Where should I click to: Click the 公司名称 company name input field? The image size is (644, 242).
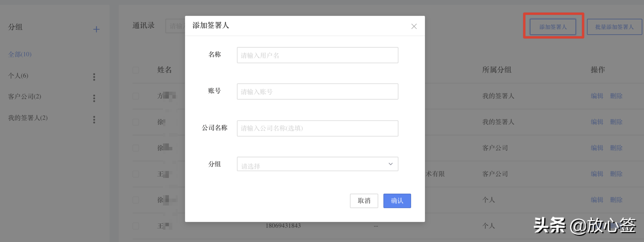pos(318,128)
